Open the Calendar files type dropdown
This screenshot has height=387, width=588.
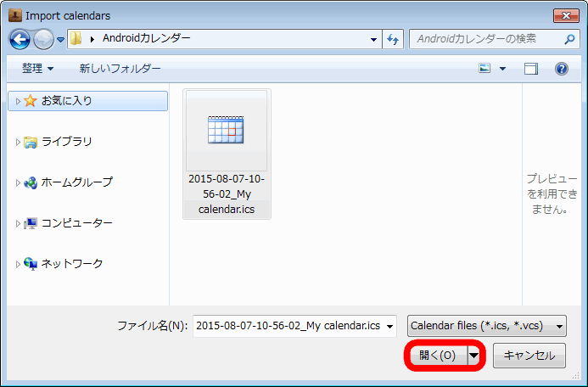(487, 326)
